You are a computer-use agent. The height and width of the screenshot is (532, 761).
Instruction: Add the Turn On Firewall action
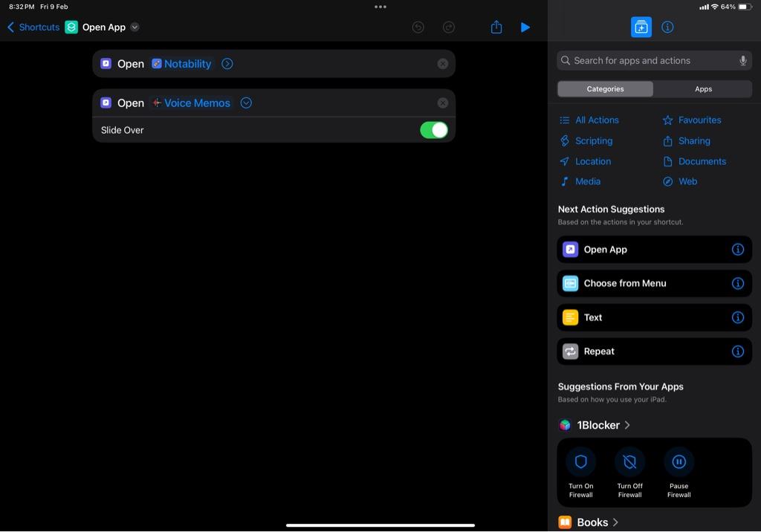pos(581,473)
